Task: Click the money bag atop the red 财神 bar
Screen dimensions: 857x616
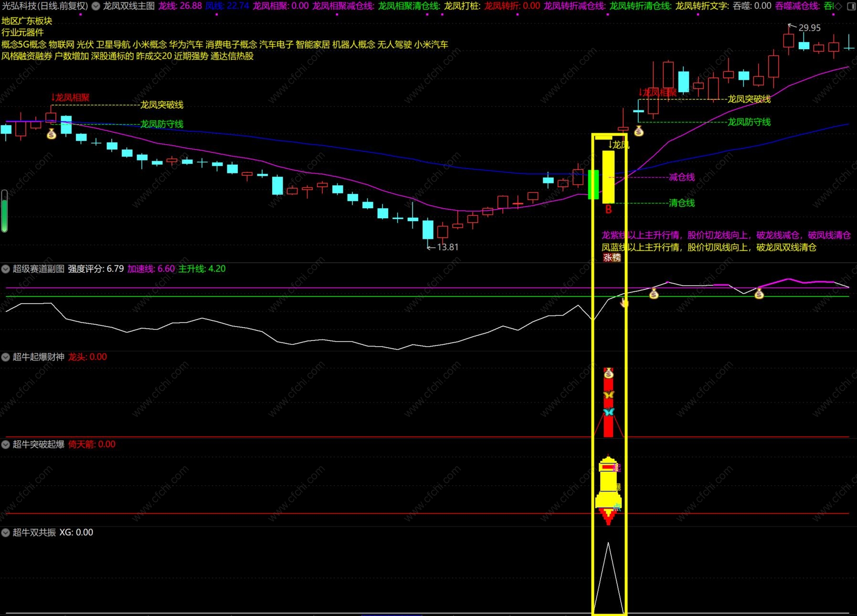Action: [x=608, y=373]
